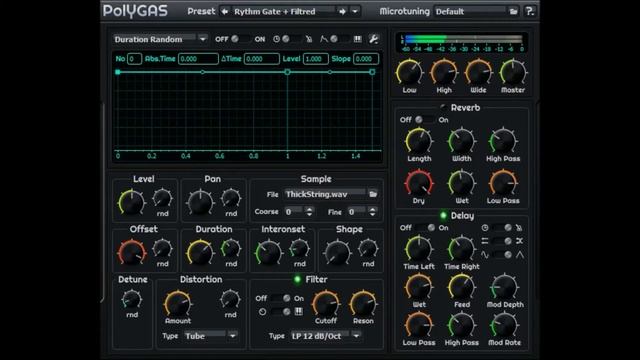Screen dimensions: 640x360
Task: Click the Reverb Dry knob
Action: (419, 184)
